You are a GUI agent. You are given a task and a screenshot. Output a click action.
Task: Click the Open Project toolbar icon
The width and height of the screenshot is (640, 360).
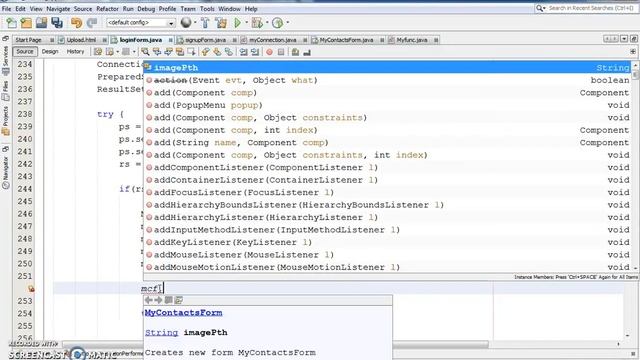point(41,23)
